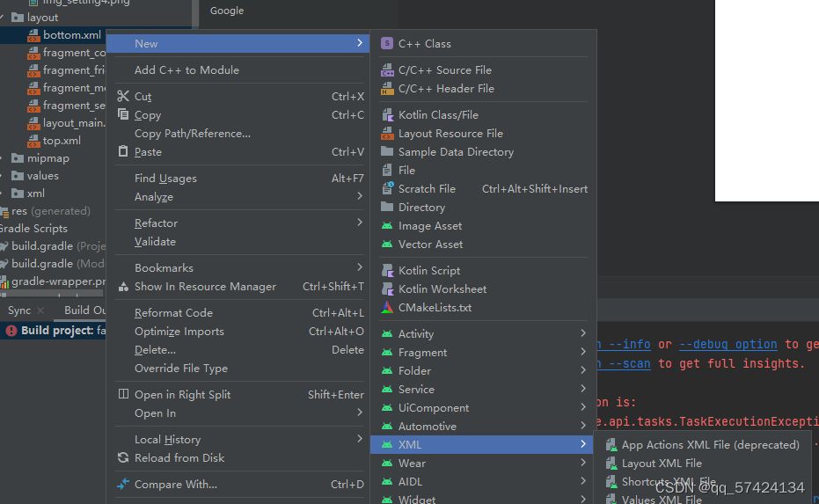This screenshot has width=819, height=504.
Task: Open the New submenu
Action: [238, 43]
